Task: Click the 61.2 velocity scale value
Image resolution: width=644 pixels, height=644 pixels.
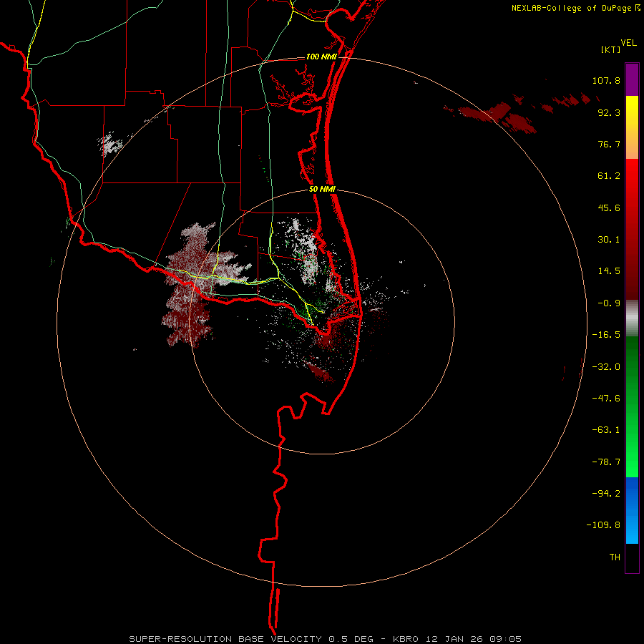Action: coord(609,176)
